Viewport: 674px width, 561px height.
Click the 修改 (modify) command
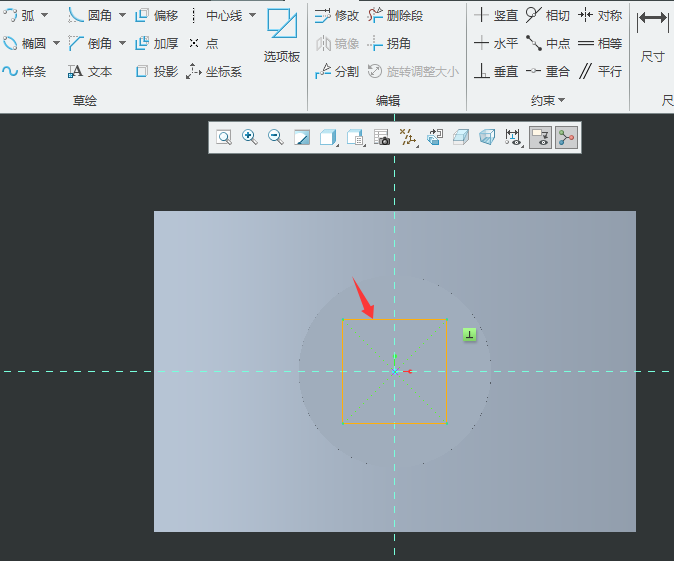point(337,15)
